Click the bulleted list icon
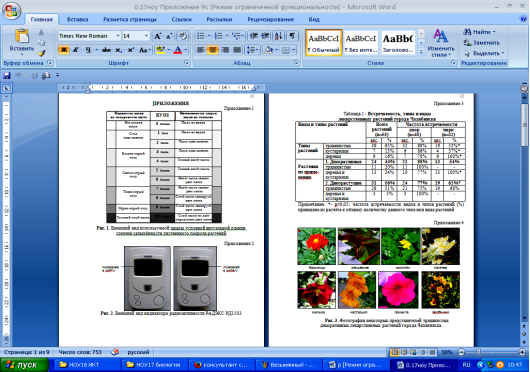Image resolution: width=530 pixels, height=372 pixels. (201, 36)
